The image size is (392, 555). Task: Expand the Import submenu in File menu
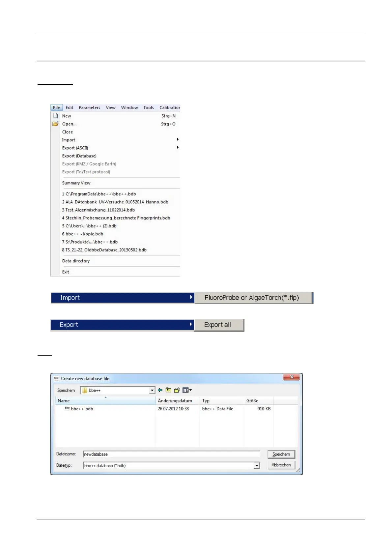[69, 140]
